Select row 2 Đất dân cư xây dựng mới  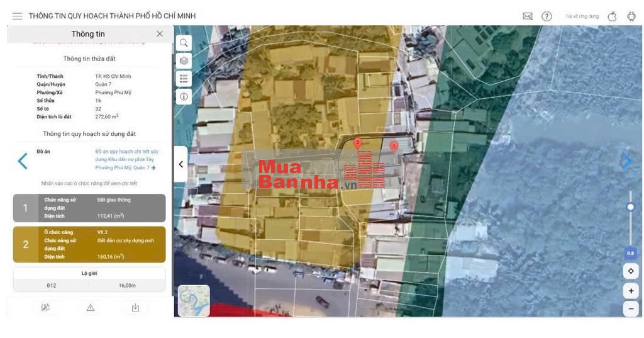coord(89,244)
